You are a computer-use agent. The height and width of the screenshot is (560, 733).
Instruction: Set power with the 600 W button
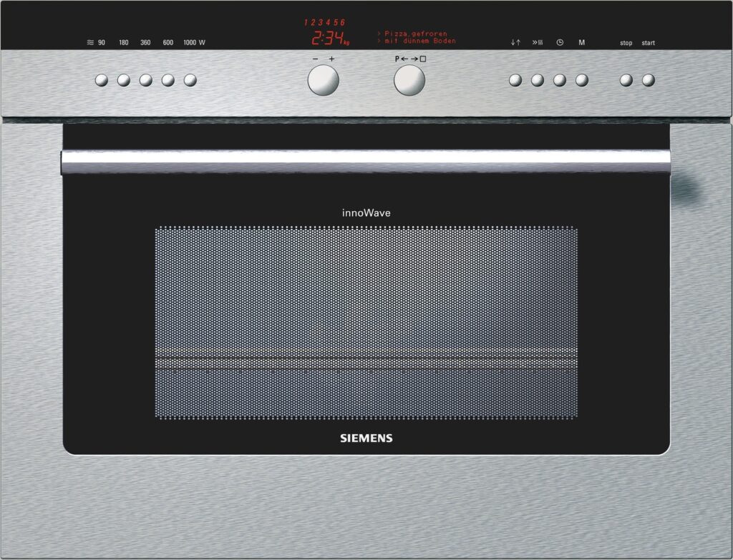point(168,80)
